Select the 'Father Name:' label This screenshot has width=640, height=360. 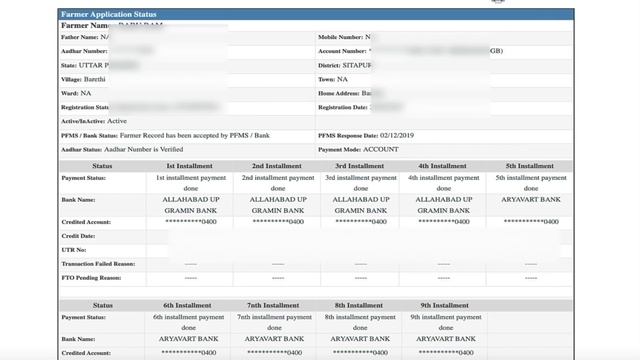(x=80, y=37)
